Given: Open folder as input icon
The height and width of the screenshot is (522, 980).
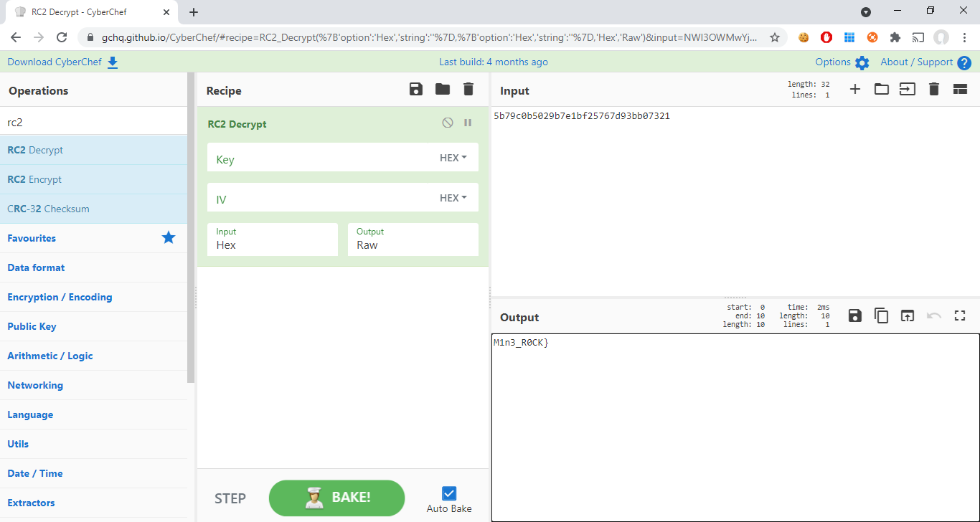Looking at the screenshot, I should [881, 89].
